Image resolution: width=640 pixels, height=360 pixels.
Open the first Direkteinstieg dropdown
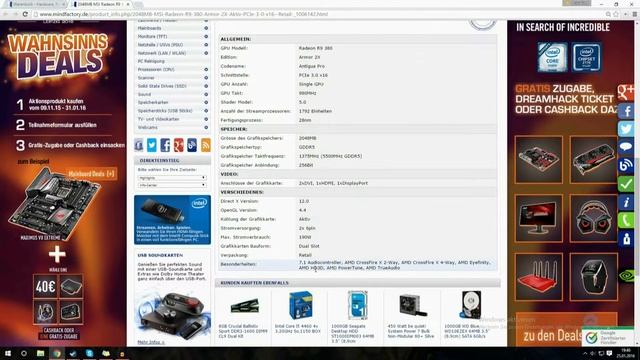tap(171, 178)
